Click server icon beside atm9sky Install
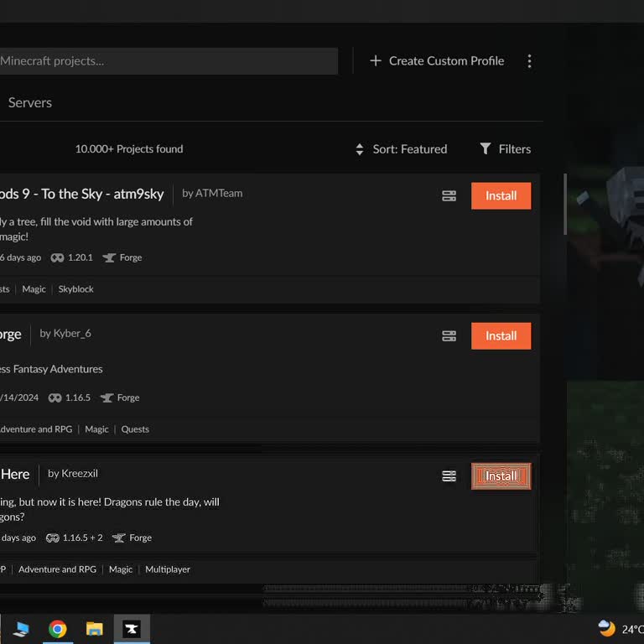Image resolution: width=644 pixels, height=644 pixels. (449, 196)
